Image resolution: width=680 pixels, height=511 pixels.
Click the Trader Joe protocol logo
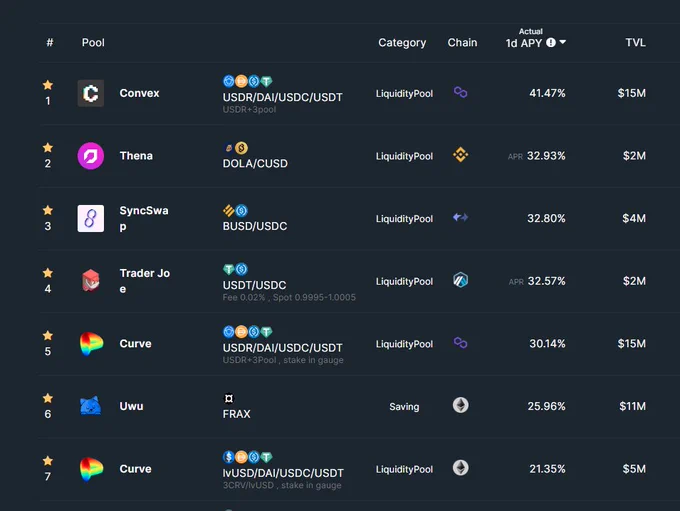coord(91,281)
